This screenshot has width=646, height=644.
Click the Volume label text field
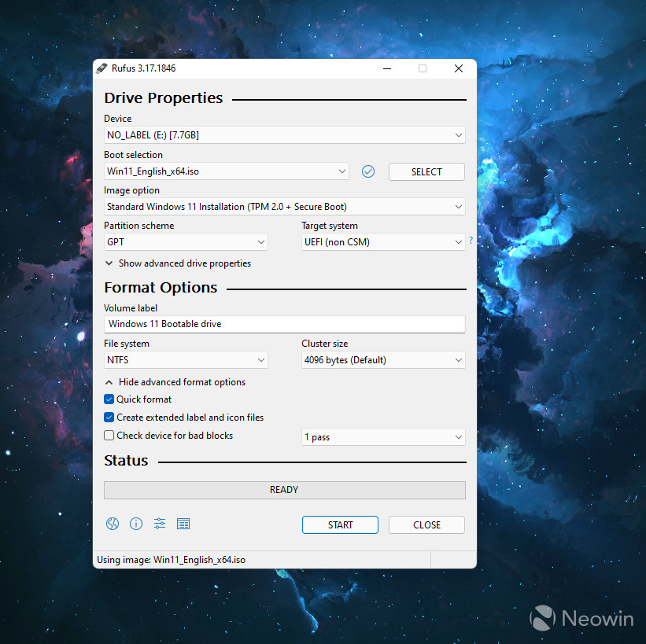pyautogui.click(x=284, y=324)
